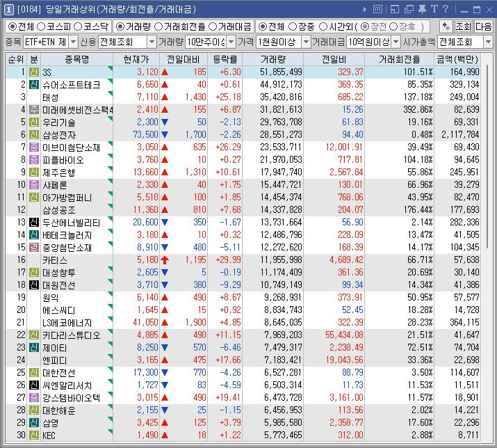Pin the window with the pushpin icon
Viewport: 497px width, 448px height.
click(422, 9)
